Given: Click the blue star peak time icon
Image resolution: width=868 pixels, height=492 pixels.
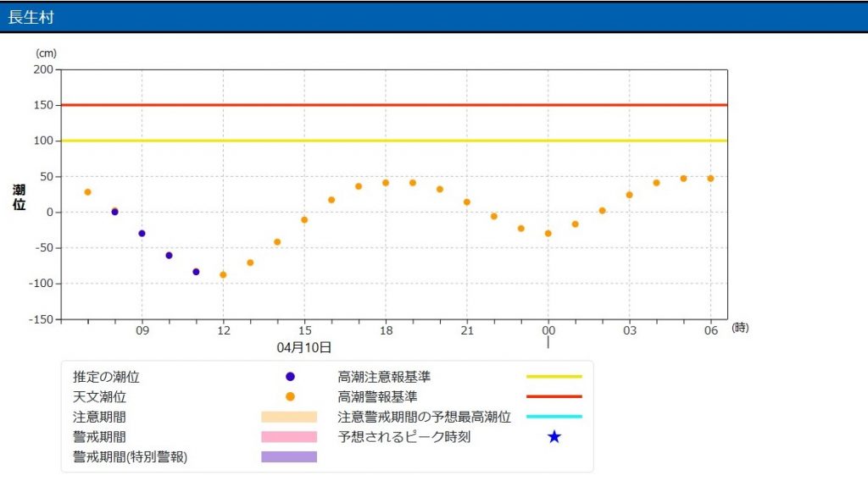Looking at the screenshot, I should pyautogui.click(x=554, y=437).
